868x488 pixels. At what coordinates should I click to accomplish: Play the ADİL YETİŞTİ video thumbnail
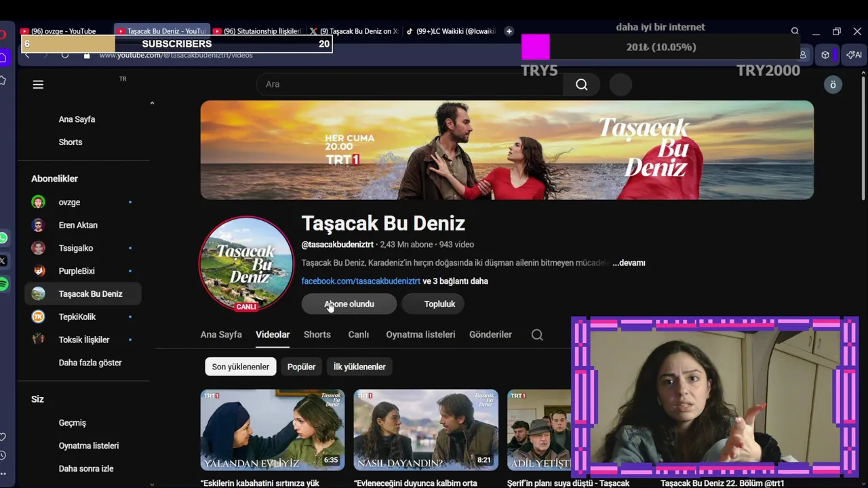539,430
